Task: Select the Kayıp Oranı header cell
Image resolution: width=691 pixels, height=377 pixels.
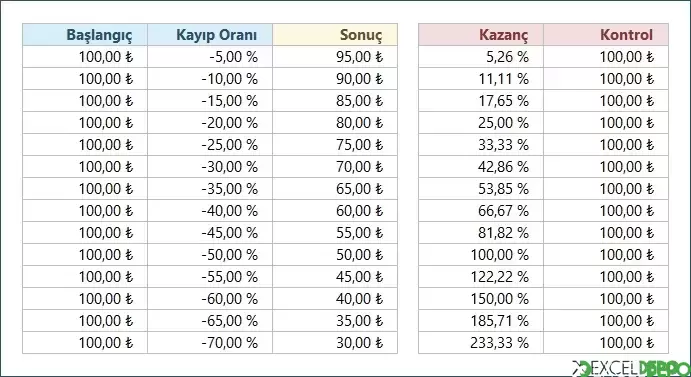Action: [x=210, y=35]
